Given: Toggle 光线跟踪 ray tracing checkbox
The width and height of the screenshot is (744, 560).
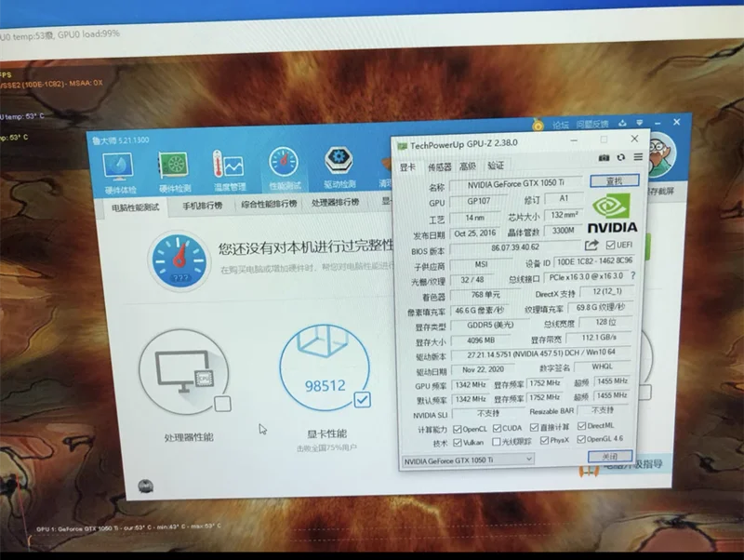Looking at the screenshot, I should pyautogui.click(x=497, y=442).
